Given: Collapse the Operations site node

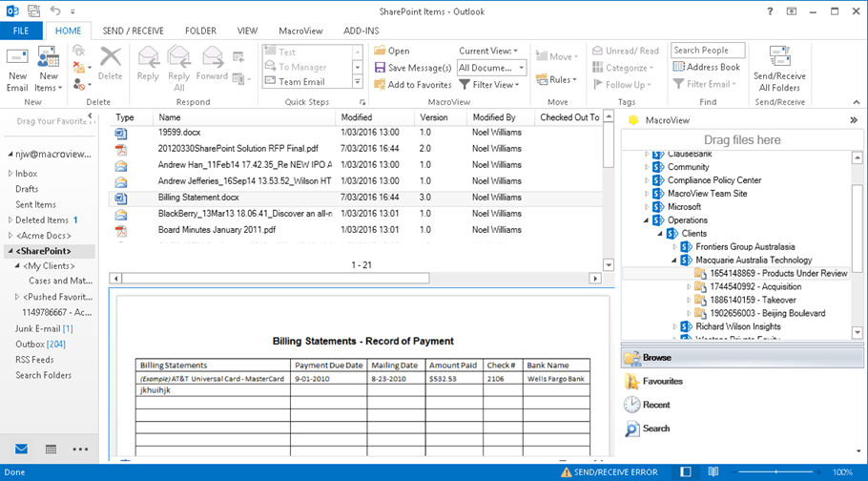Looking at the screenshot, I should pos(646,220).
